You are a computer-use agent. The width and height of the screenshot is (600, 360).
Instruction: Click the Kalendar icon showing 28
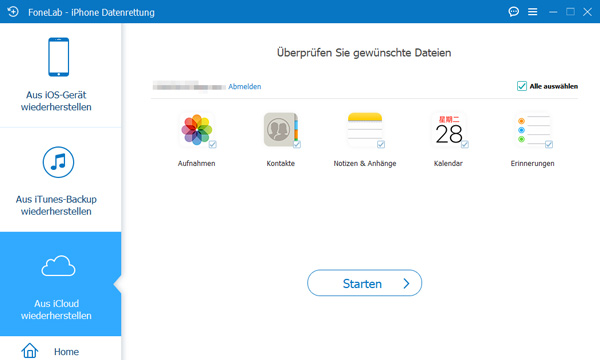tap(448, 130)
